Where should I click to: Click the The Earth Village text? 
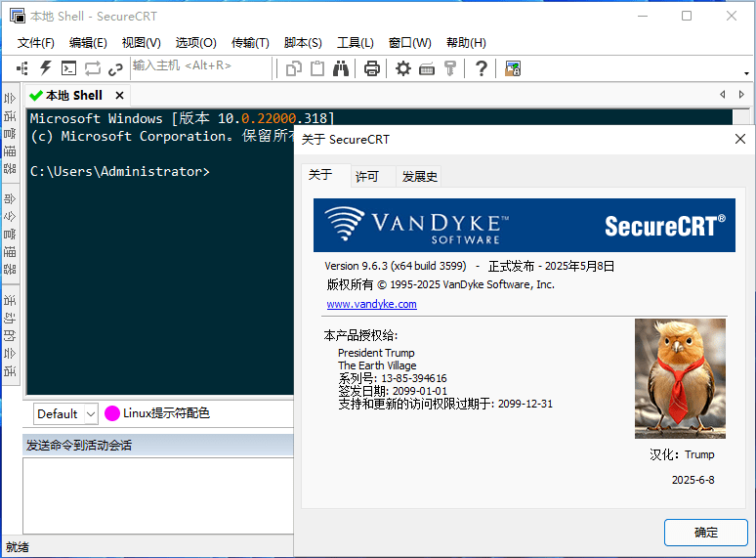point(377,365)
